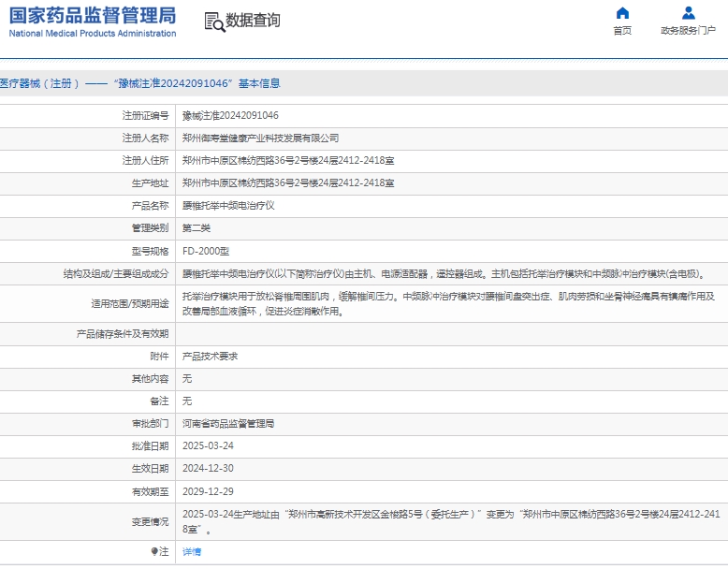This screenshot has width=728, height=569.
Task: Select approval date 2025-03-24
Action: 208,445
